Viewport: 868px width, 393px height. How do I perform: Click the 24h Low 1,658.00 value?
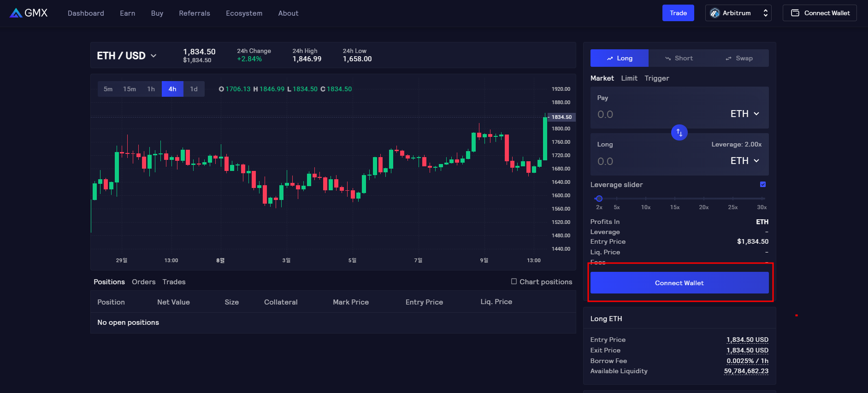pyautogui.click(x=357, y=59)
